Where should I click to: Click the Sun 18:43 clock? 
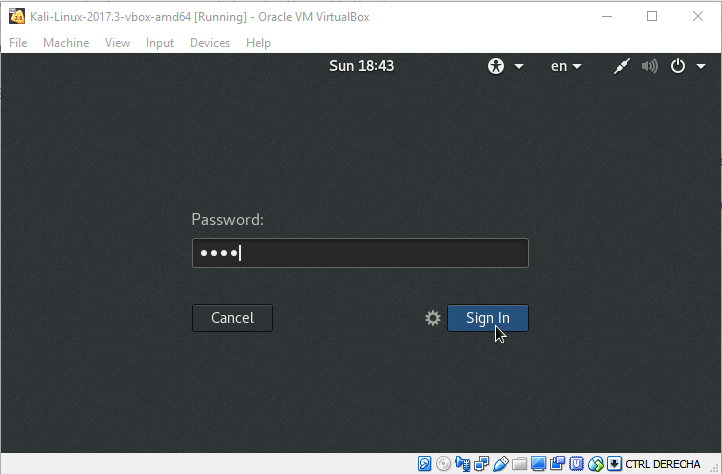pyautogui.click(x=361, y=66)
